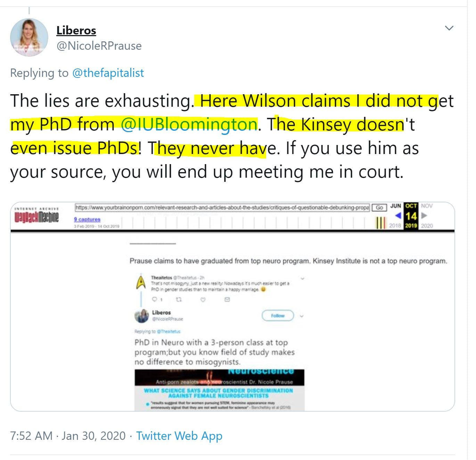Open the Liberos display name link
The height and width of the screenshot is (460, 476).
[76, 30]
